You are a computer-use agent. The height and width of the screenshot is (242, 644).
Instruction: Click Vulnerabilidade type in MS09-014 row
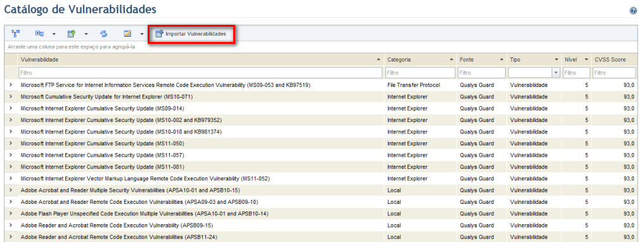click(529, 108)
